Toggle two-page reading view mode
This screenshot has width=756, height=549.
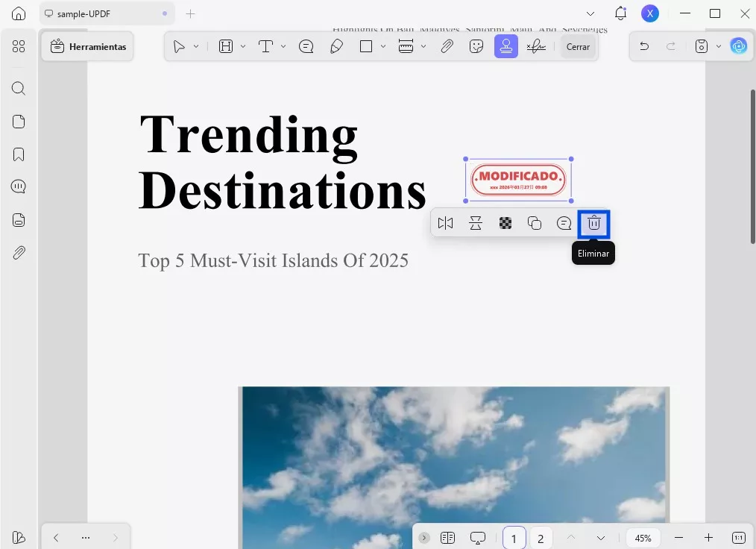(447, 538)
